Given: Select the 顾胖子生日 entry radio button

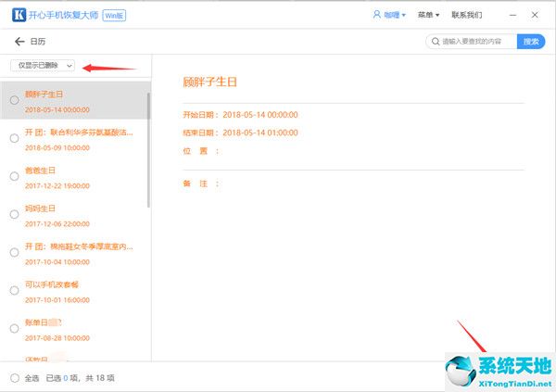Looking at the screenshot, I should point(14,100).
